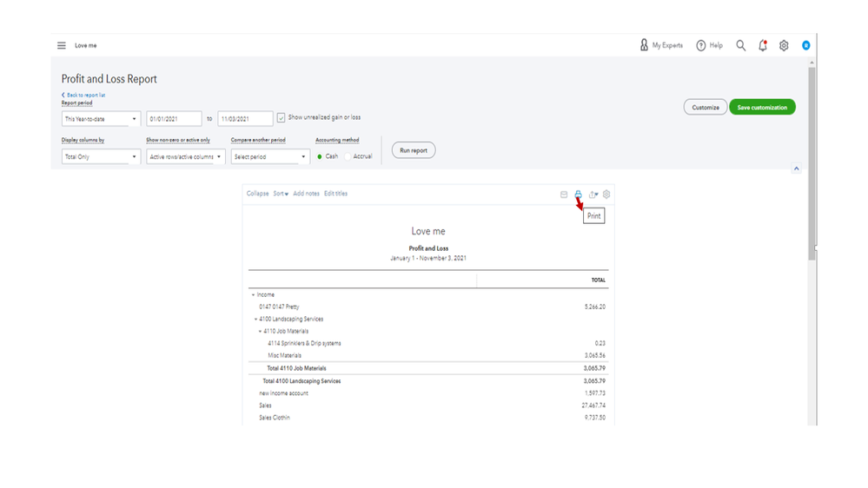868x488 pixels.
Task: Click the 5,266.20 amount for 0147 Pretty
Action: tap(594, 307)
